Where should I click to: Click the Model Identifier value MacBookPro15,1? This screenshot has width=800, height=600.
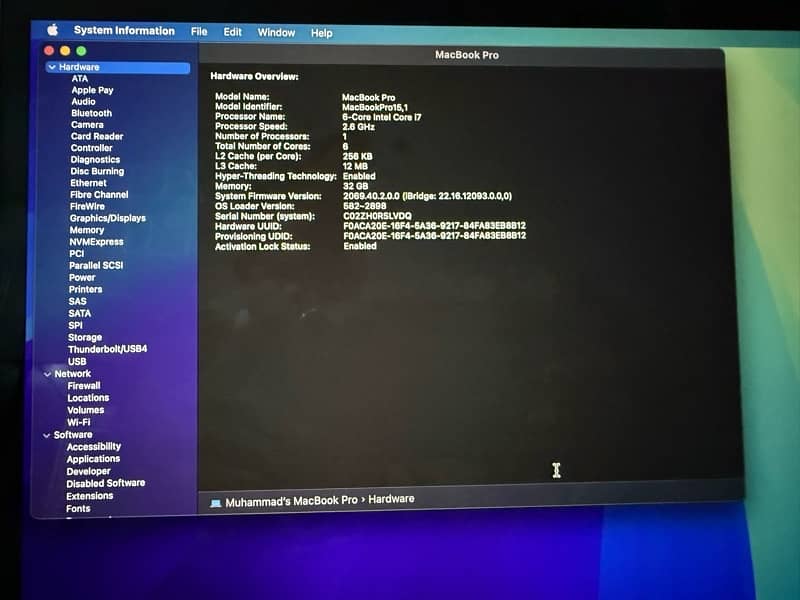375,108
